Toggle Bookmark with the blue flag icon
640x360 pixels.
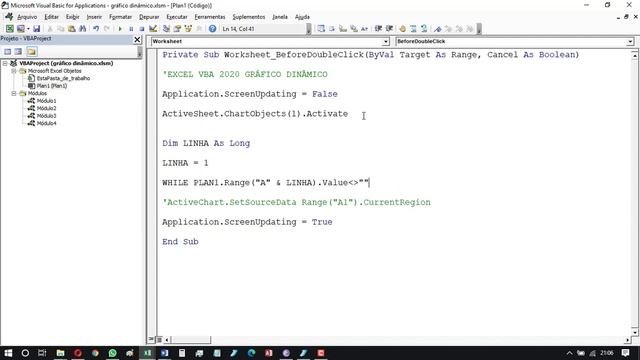438,29
